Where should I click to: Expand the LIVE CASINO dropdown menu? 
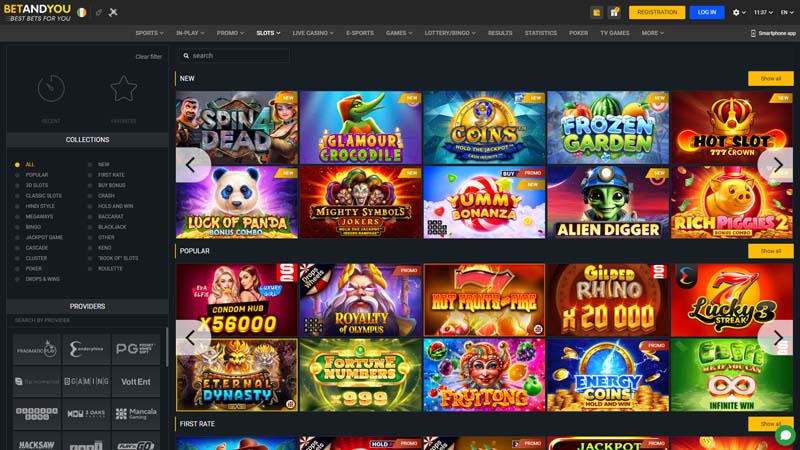click(313, 33)
